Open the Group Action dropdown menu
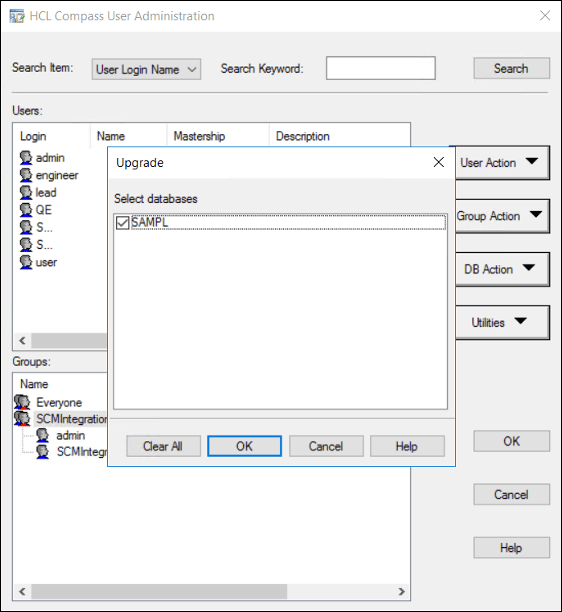The width and height of the screenshot is (562, 612). point(502,216)
